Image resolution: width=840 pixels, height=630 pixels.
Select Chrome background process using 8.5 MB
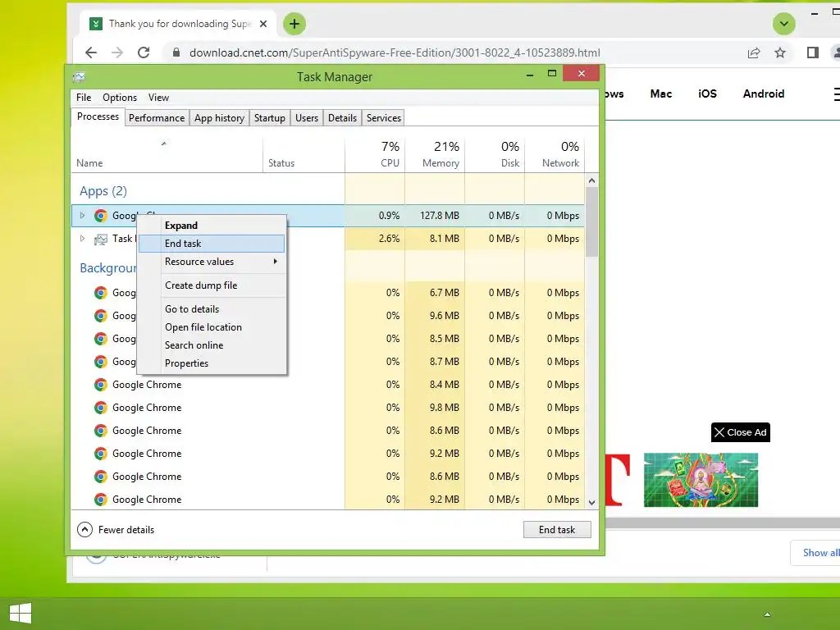click(x=327, y=339)
